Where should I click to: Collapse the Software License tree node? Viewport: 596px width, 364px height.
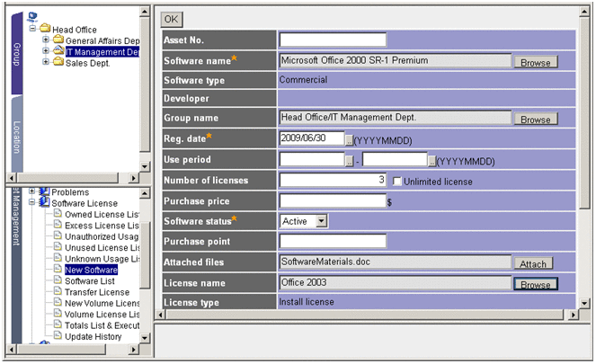(32, 203)
